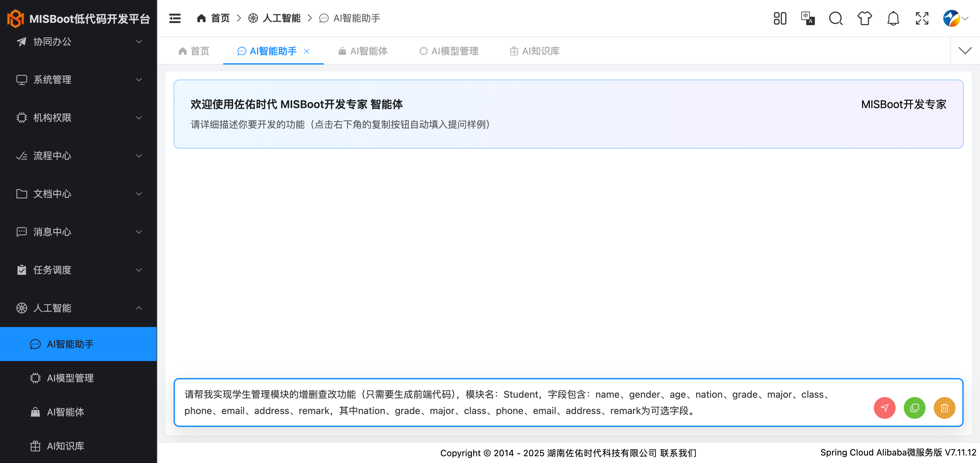This screenshot has width=980, height=463.
Task: Click the bag icon beside sidebar AI智能体
Action: pyautogui.click(x=35, y=412)
